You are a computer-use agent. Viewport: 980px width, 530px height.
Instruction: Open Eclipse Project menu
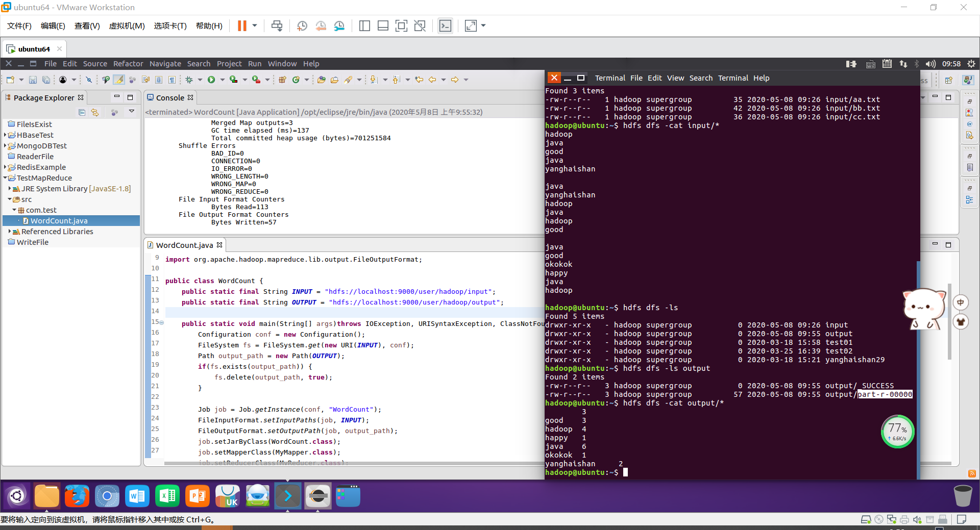coord(229,64)
